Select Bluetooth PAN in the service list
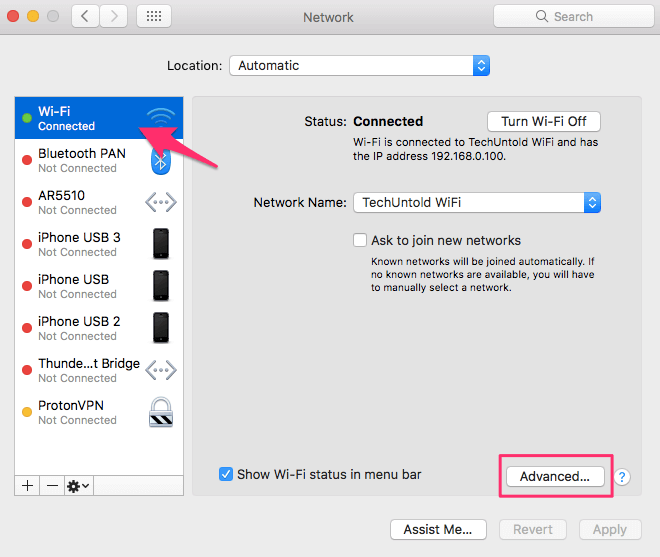This screenshot has height=557, width=660. point(99,160)
